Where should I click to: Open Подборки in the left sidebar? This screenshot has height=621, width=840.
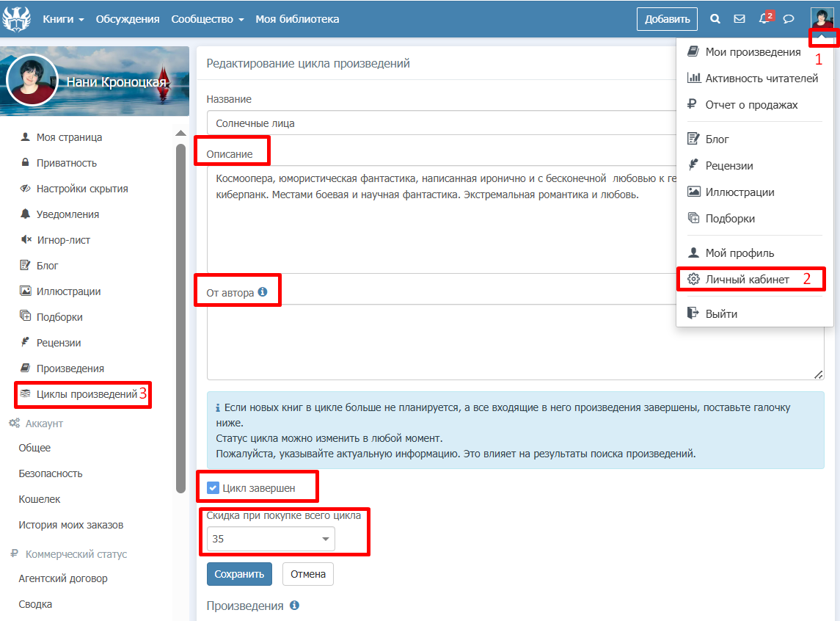(x=59, y=316)
